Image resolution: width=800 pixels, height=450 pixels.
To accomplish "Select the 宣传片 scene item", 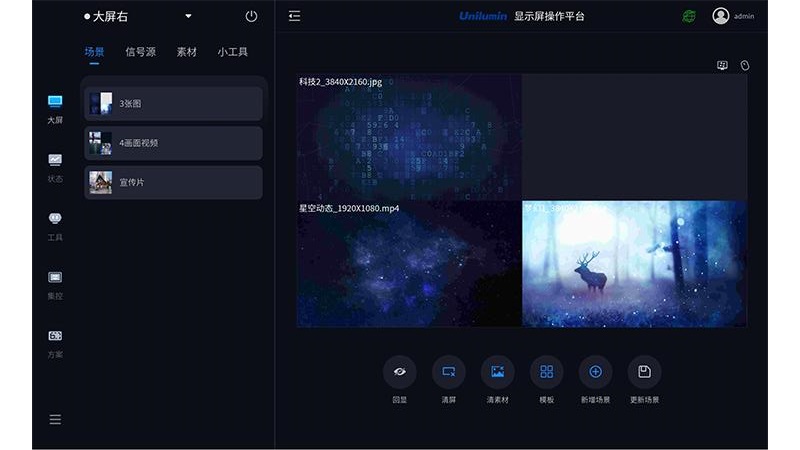I will click(173, 183).
